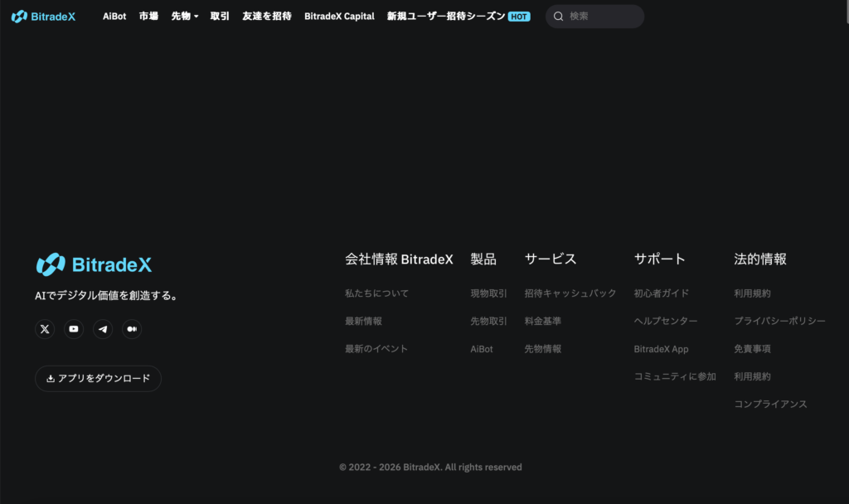
Task: Open the Telegram social icon
Action: pyautogui.click(x=103, y=329)
